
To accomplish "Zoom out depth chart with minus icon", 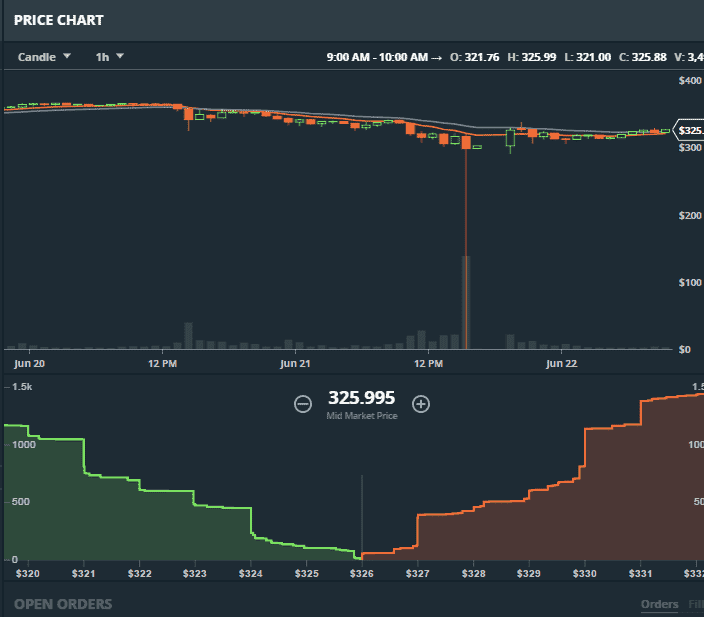I will click(303, 404).
